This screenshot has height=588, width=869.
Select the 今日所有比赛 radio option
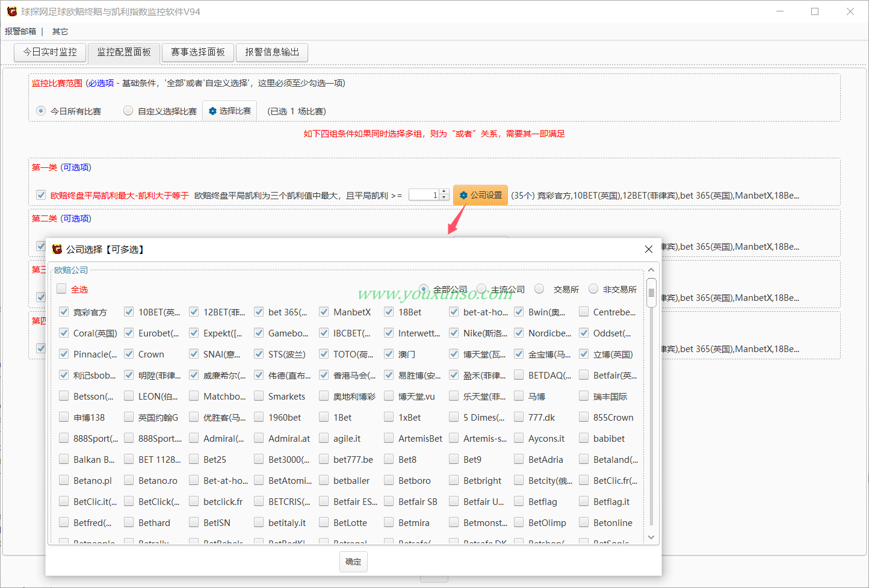pyautogui.click(x=41, y=111)
